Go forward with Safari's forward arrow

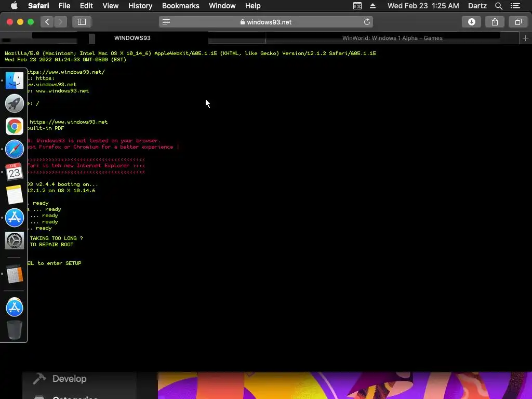(x=60, y=22)
